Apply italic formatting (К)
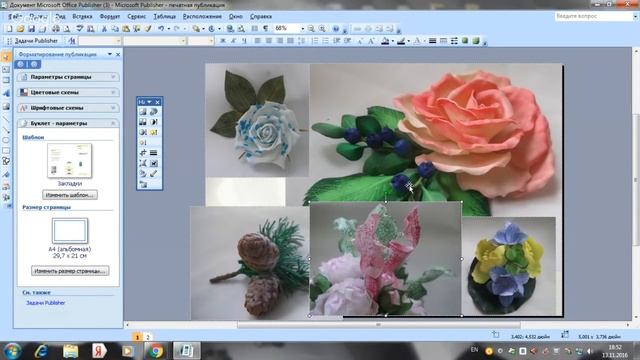 pyautogui.click(x=233, y=41)
